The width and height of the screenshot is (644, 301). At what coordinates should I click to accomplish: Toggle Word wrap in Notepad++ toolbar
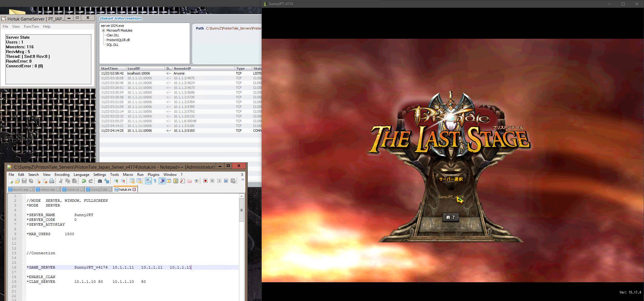click(148, 181)
